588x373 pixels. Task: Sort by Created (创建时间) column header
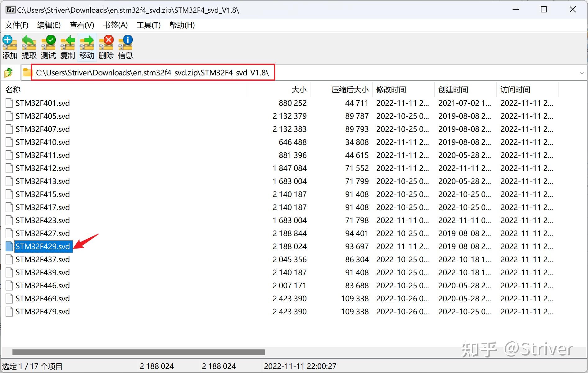(x=466, y=90)
